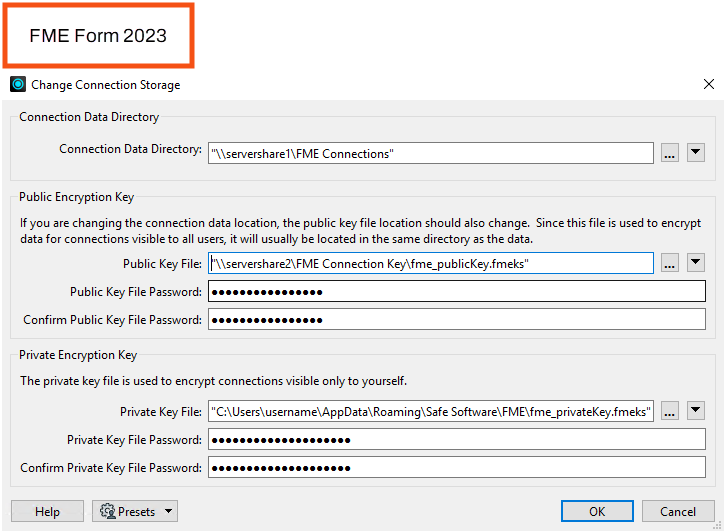
Task: Select the Private Key File Password field
Action: point(456,440)
